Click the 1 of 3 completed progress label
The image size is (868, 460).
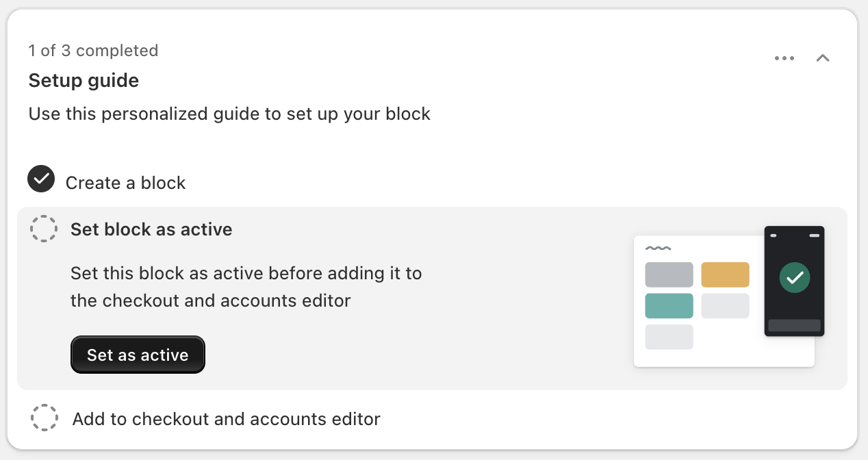click(93, 50)
